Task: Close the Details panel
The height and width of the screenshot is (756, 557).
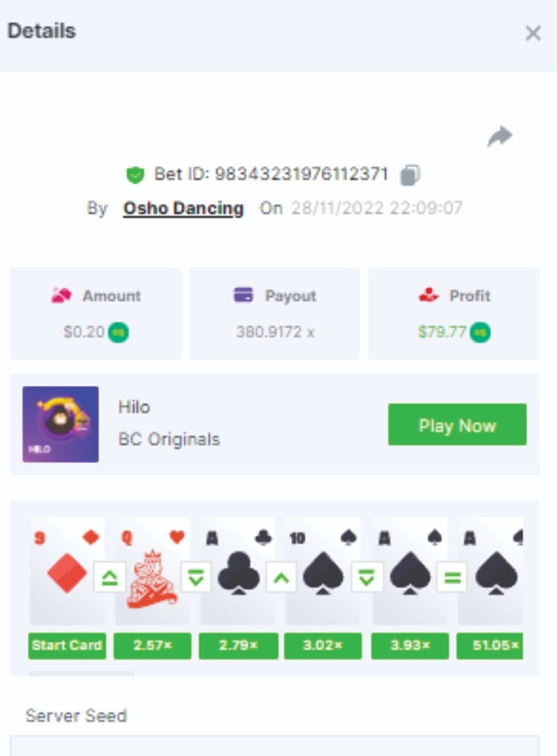Action: pyautogui.click(x=533, y=33)
